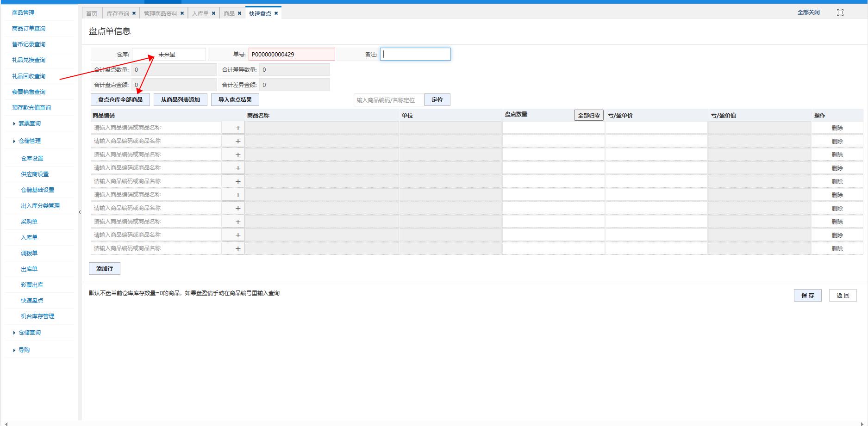Viewport: 868px width, 426px height.
Task: Switch to the 入库单 tab
Action: coord(200,13)
